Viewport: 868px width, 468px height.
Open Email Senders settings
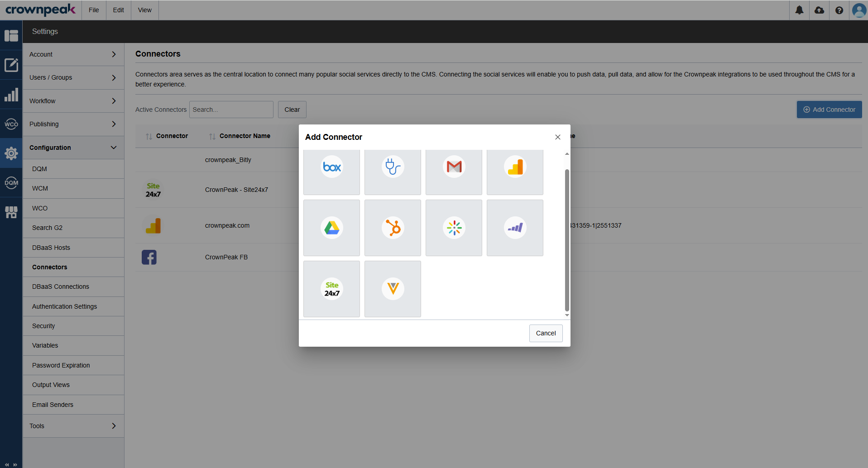click(73, 405)
